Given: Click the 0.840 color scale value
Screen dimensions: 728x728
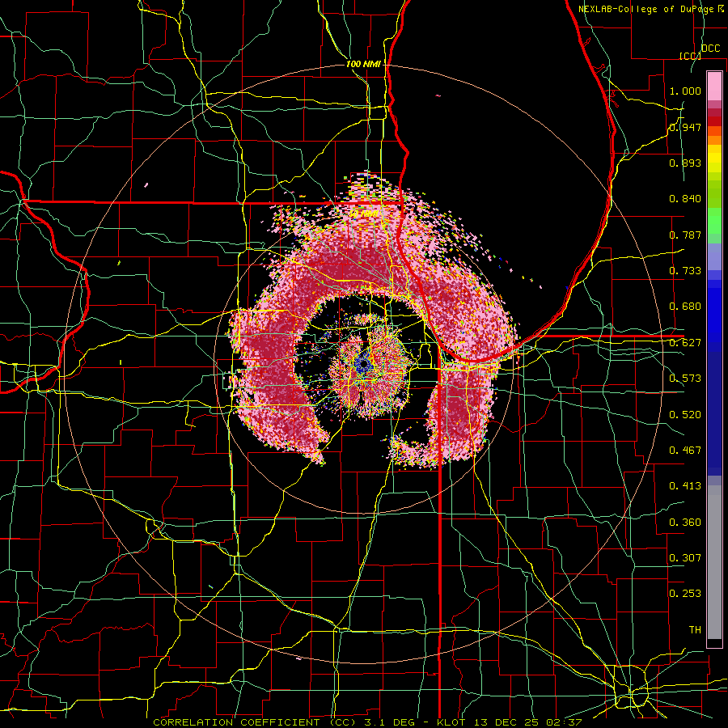Looking at the screenshot, I should (685, 199).
